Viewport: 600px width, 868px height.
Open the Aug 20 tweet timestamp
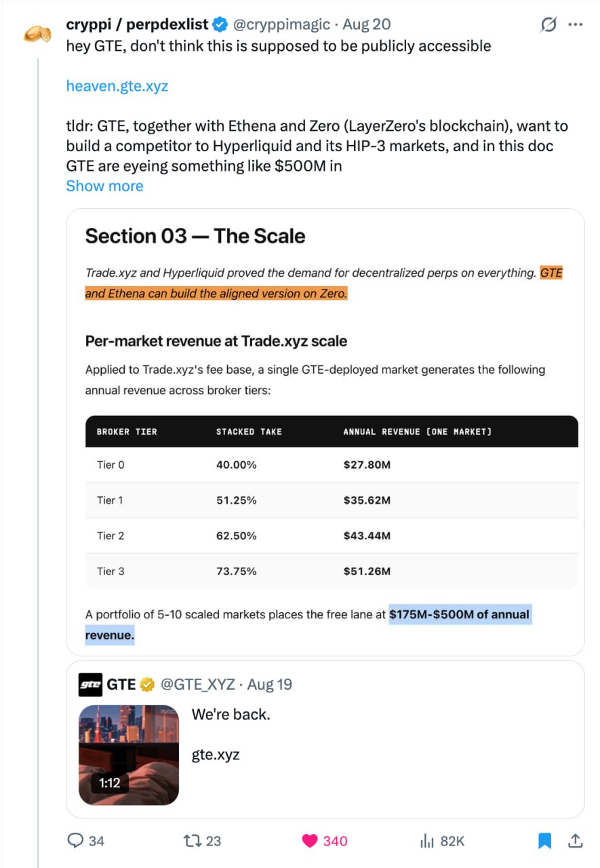367,24
